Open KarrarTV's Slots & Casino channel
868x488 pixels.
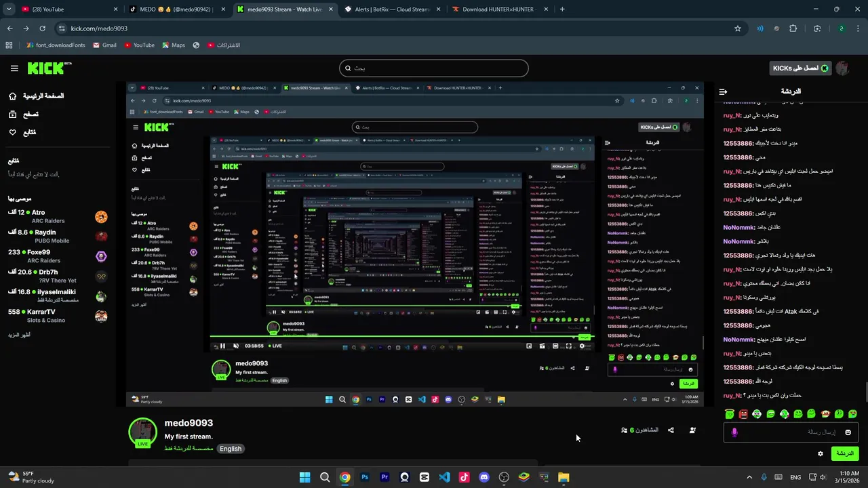[58, 316]
